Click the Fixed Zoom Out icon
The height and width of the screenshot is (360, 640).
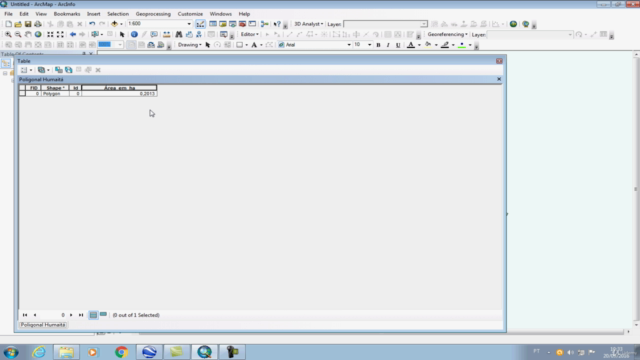pos(60,35)
